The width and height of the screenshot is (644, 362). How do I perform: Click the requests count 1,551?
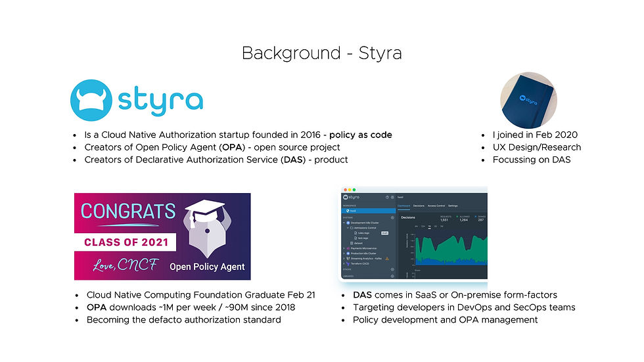[x=444, y=220]
